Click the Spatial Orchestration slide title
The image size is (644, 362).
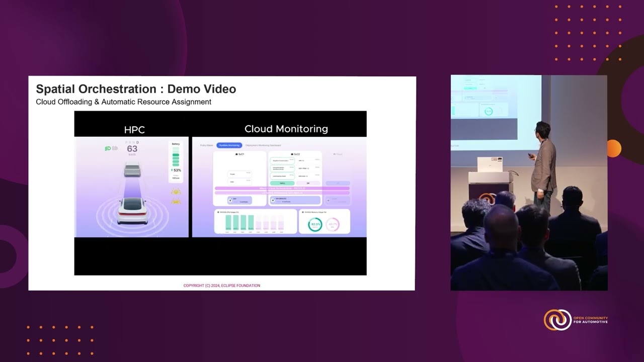click(x=136, y=89)
